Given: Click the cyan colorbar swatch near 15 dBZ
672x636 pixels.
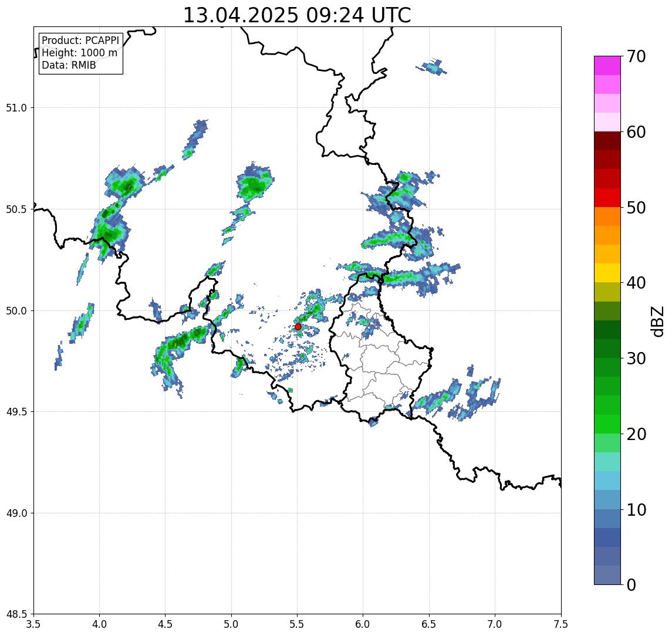Looking at the screenshot, I should 607,481.
